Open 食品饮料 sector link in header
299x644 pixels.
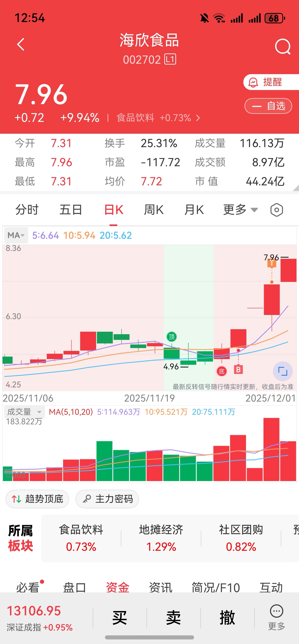click(x=158, y=118)
